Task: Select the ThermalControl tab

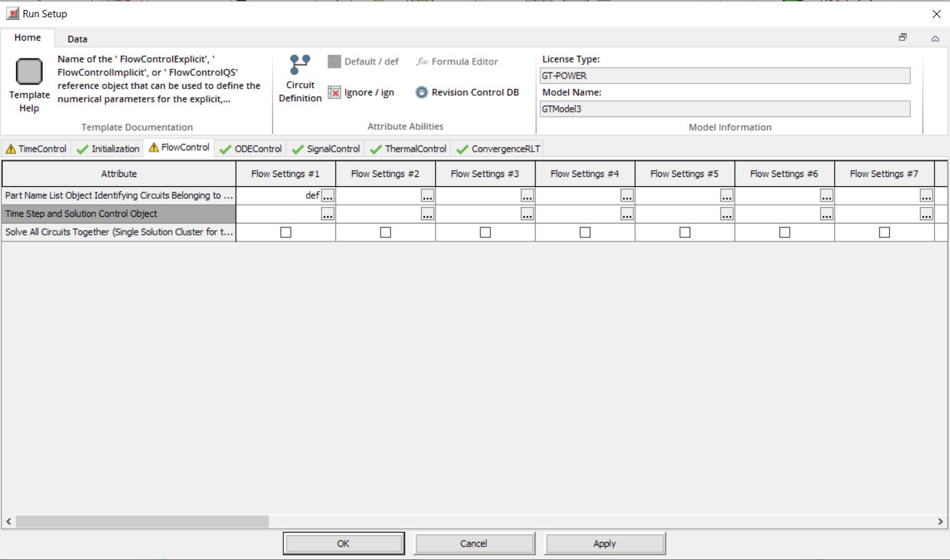Action: click(x=408, y=148)
